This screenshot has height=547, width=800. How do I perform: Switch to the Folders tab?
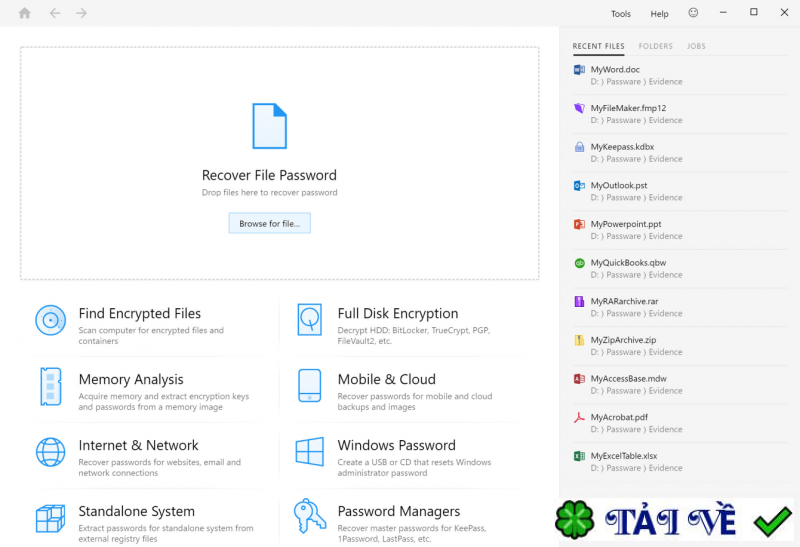[x=655, y=46]
